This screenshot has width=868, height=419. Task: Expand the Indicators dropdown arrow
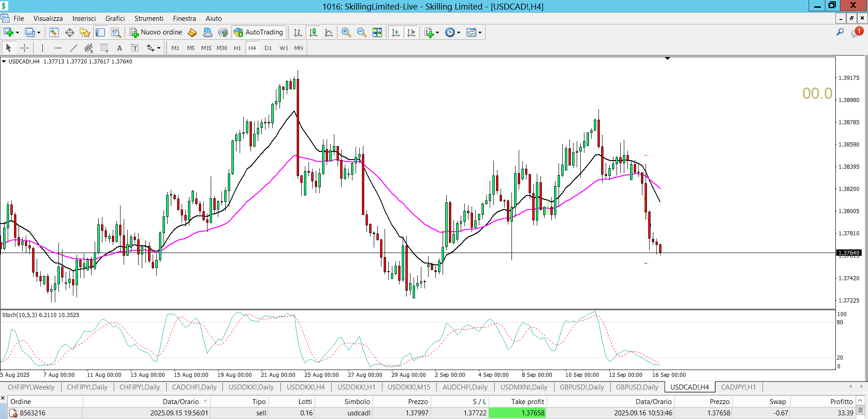click(x=437, y=33)
